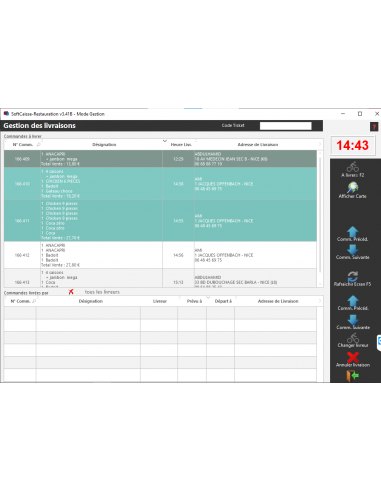The width and height of the screenshot is (381, 492).
Task: Click scroll-down arrow of the Commandes à livrer list
Action: (x=320, y=284)
